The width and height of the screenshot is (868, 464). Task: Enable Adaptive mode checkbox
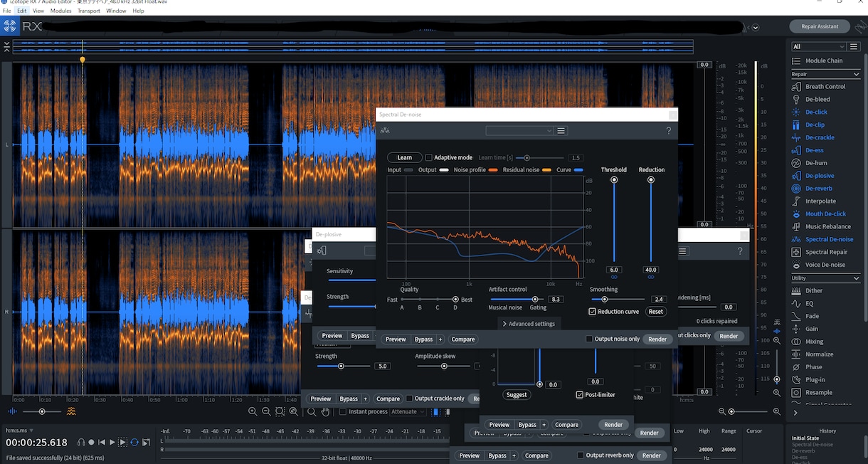429,157
